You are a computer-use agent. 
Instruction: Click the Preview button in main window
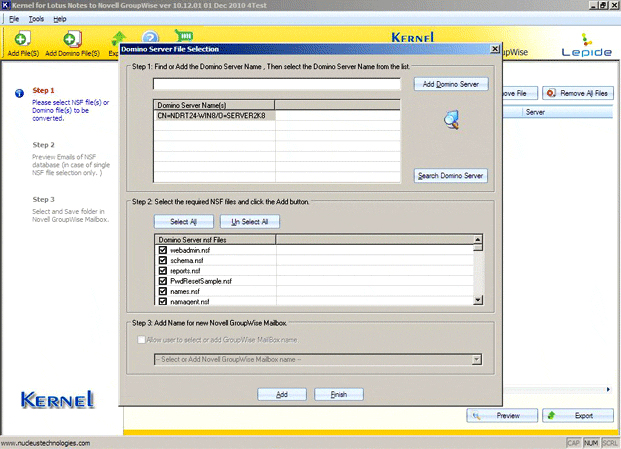[x=502, y=415]
